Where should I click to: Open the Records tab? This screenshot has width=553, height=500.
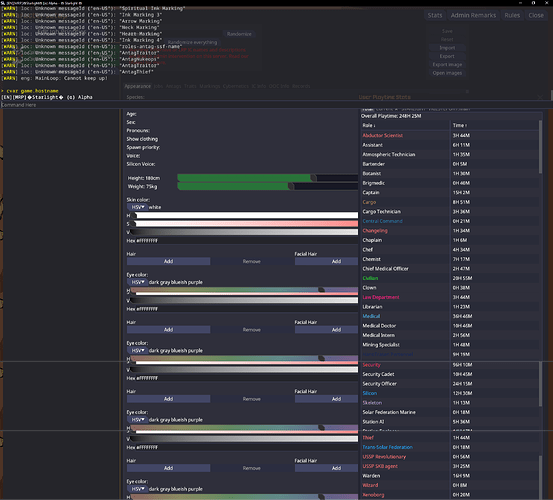point(301,86)
